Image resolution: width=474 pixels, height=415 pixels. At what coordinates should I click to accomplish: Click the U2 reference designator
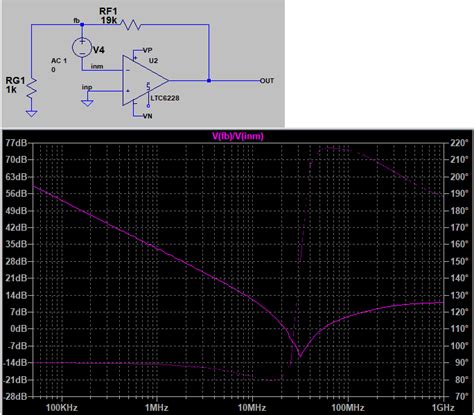[x=153, y=61]
